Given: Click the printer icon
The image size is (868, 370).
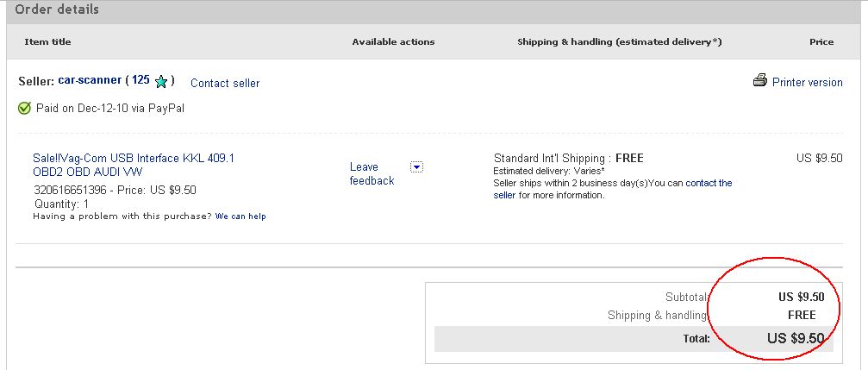Looking at the screenshot, I should [x=760, y=80].
